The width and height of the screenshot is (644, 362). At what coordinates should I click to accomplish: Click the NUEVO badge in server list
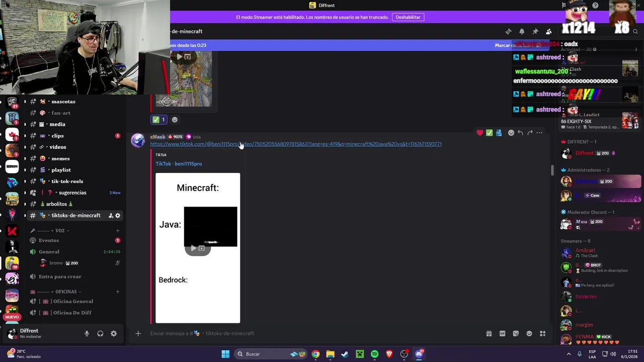(x=12, y=317)
